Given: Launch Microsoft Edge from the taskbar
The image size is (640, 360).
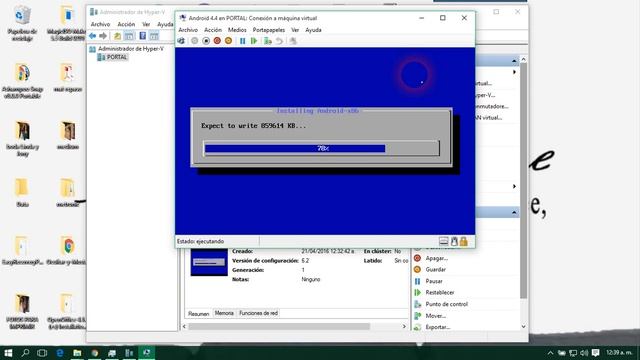Looking at the screenshot, I should (x=60, y=353).
